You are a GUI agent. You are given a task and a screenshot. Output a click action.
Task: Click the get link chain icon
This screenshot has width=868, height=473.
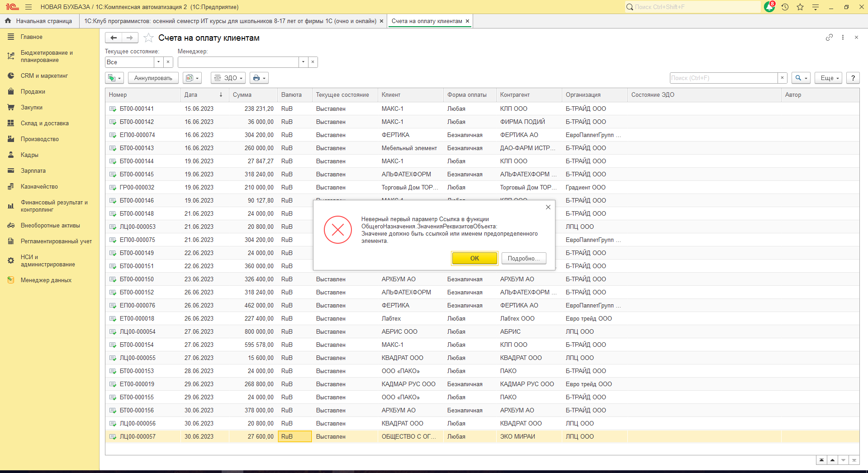click(829, 38)
